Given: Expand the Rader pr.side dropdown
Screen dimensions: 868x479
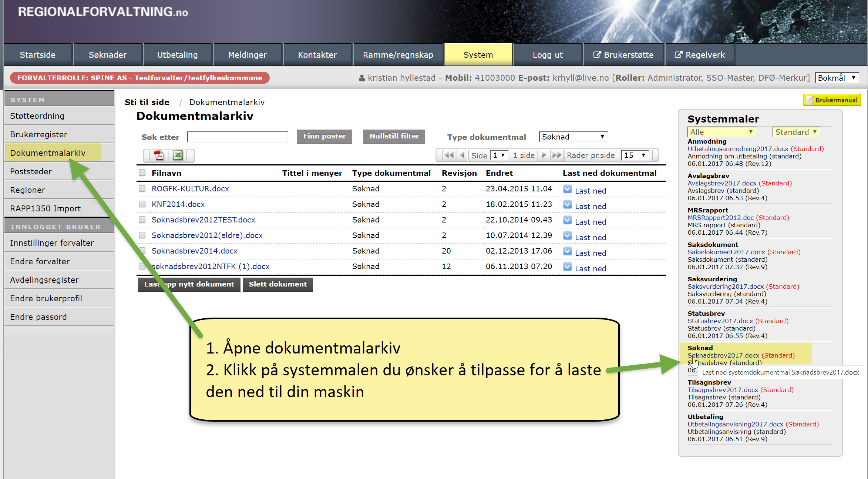Looking at the screenshot, I should click(x=635, y=155).
